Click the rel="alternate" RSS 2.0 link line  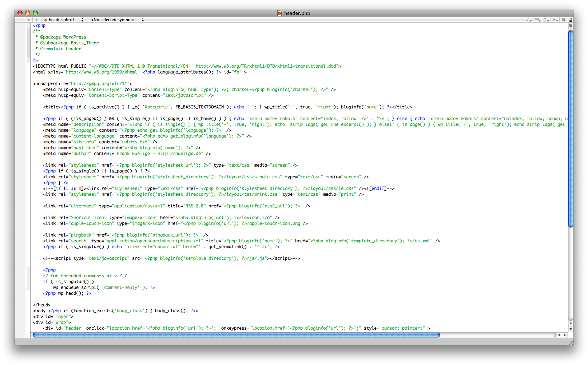pos(176,206)
